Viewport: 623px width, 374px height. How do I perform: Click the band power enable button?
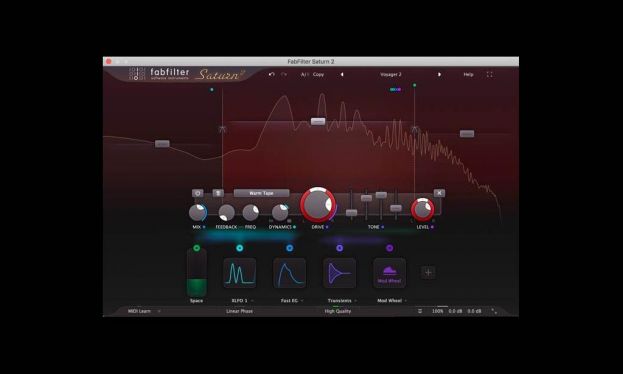tap(197, 193)
